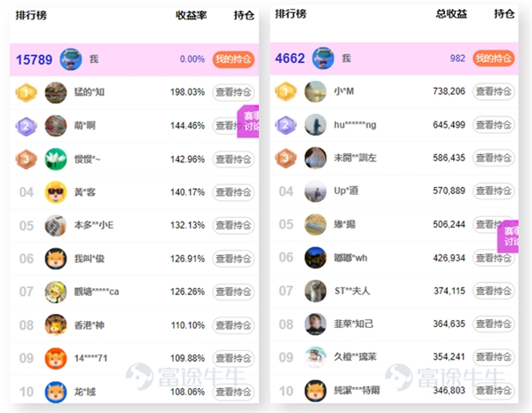Screen dimensions: 532x413
Task: Click the purple second-place medal beside hu******ng
Action: point(286,125)
